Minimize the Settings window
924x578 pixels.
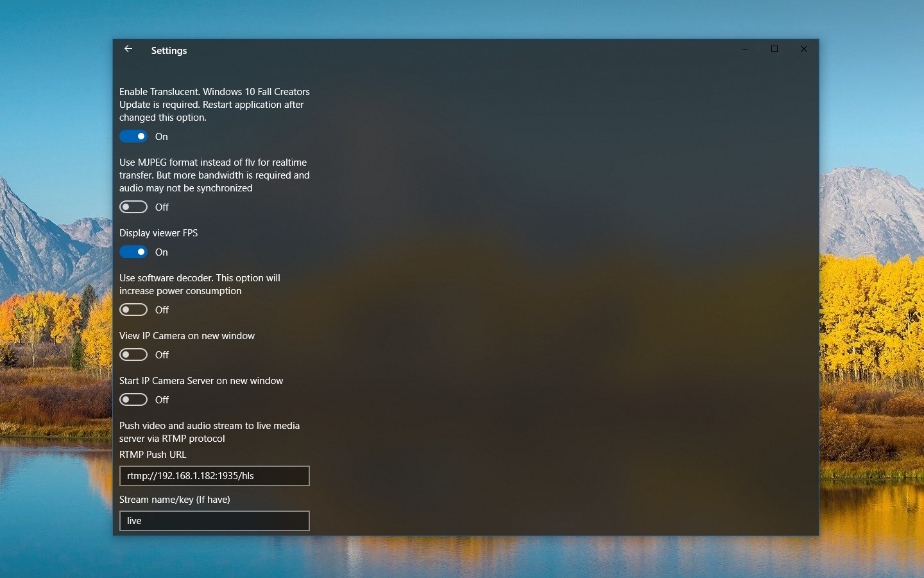744,49
